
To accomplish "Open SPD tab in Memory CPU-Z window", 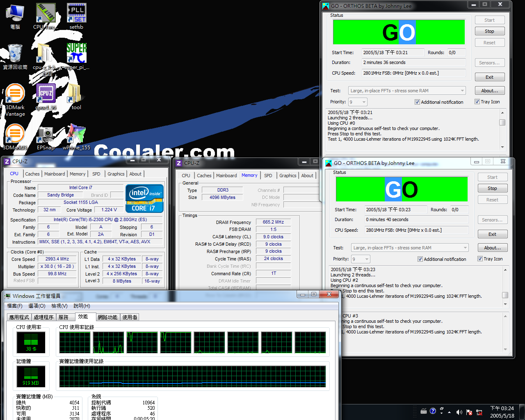I will pos(268,176).
